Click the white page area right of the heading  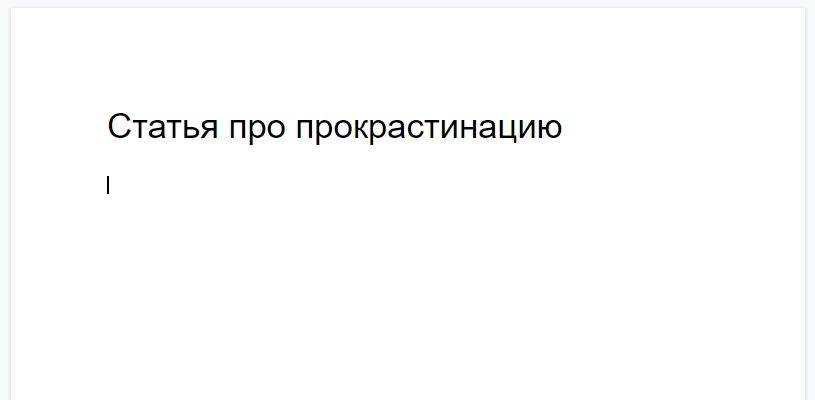[x=680, y=128]
